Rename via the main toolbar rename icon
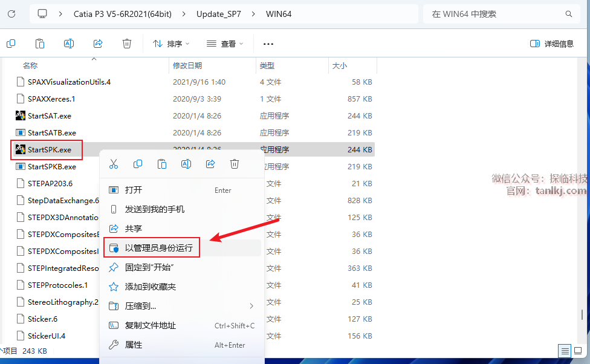590x364 pixels. pos(69,44)
